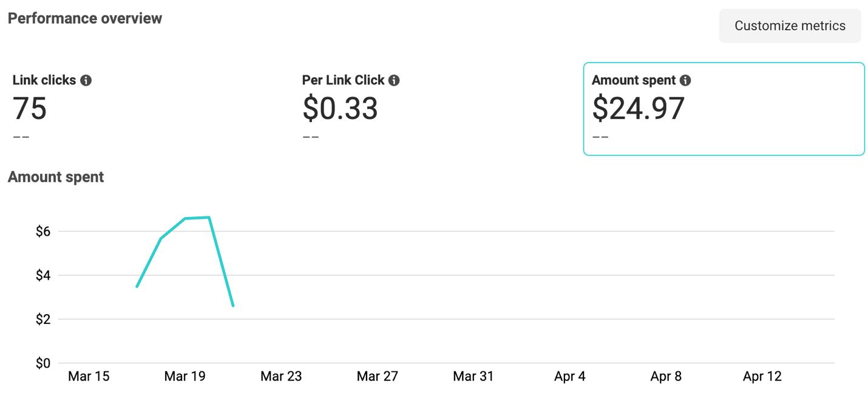
Task: Click the last data point of the chart line
Action: tap(233, 306)
